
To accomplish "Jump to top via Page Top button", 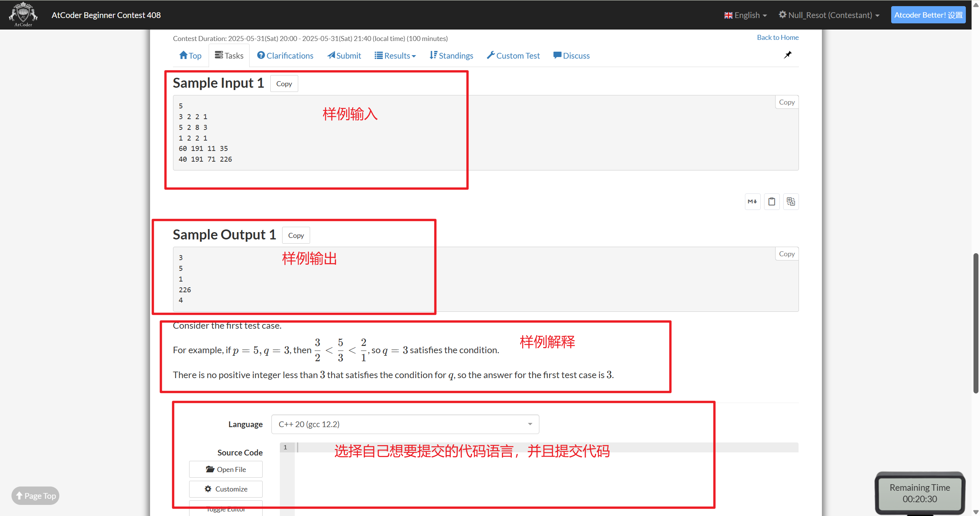I will [35, 495].
